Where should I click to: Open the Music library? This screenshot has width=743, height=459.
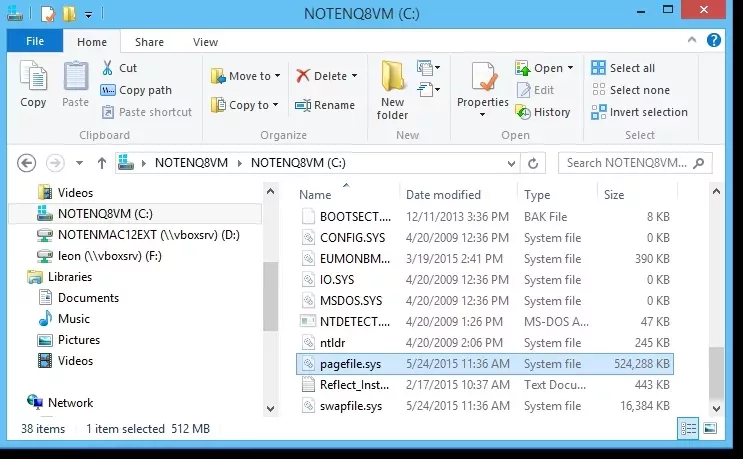pos(64,318)
